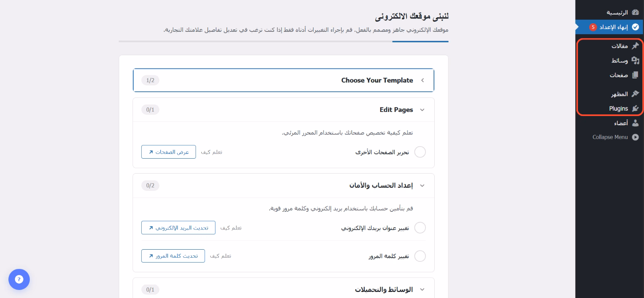Collapse the 'إعداد الحساب والأمان' section
This screenshot has height=298, width=644.
[422, 186]
